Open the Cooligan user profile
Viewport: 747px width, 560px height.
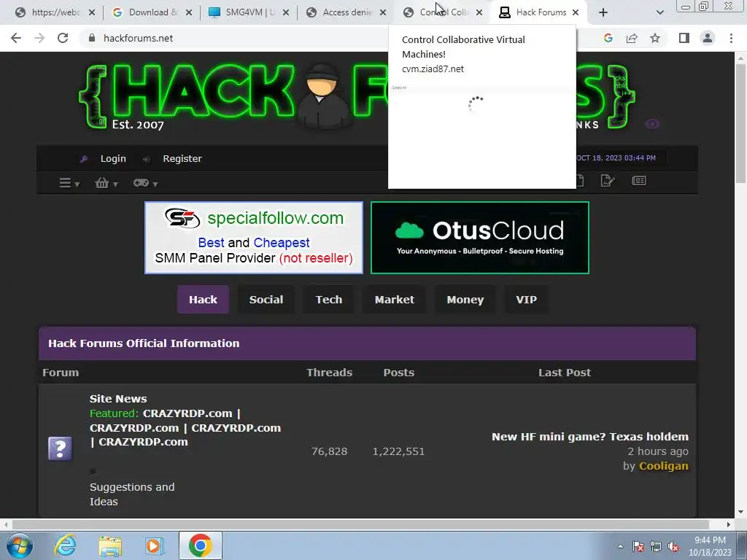(663, 466)
